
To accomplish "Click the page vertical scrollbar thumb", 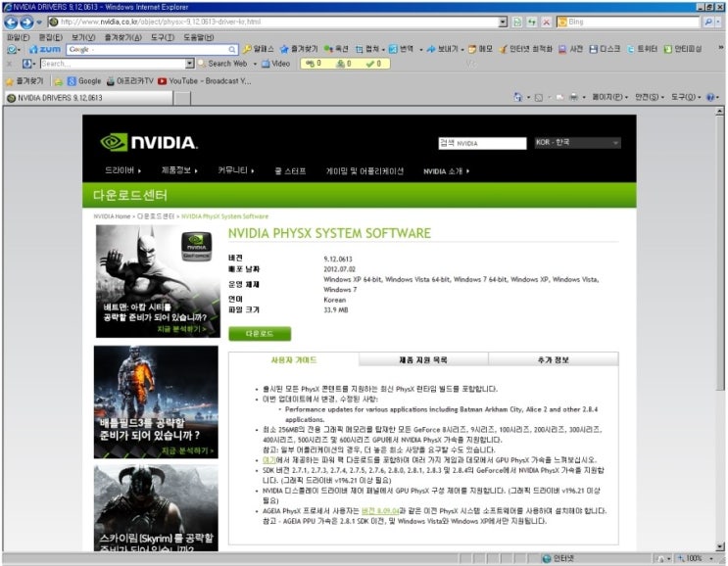I will click(x=719, y=253).
